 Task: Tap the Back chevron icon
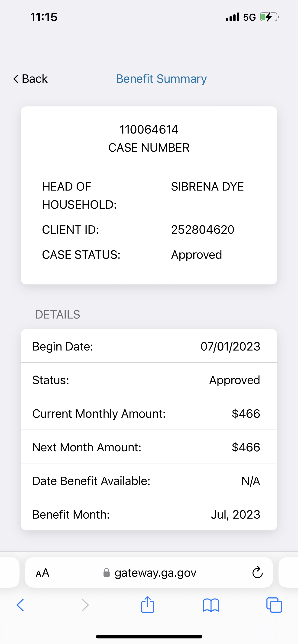[16, 79]
